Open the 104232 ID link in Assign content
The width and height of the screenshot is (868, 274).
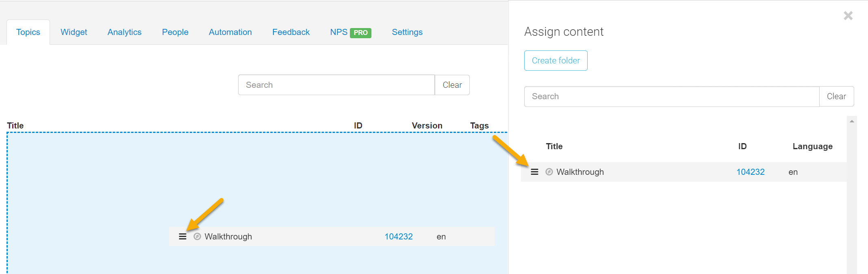(750, 172)
